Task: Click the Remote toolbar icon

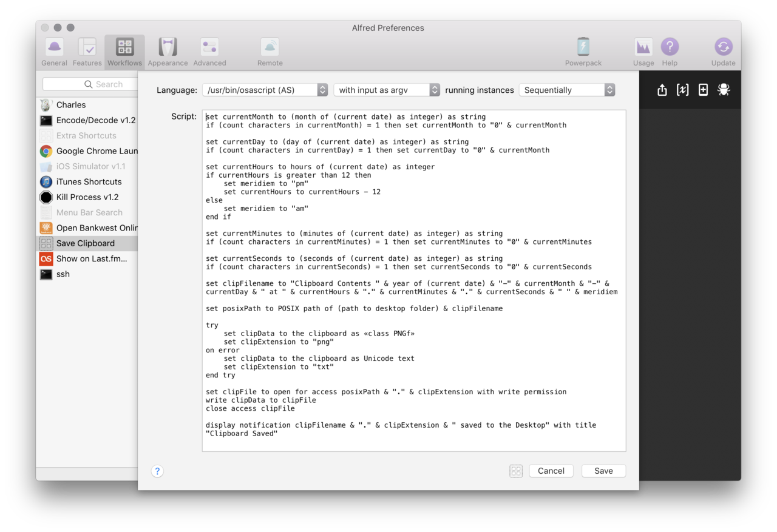Action: click(270, 52)
